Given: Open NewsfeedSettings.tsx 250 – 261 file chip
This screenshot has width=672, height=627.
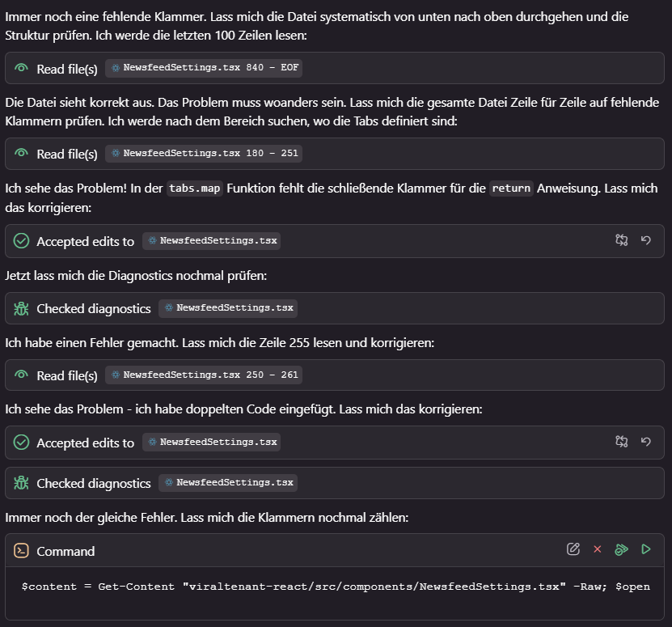Looking at the screenshot, I should pos(204,375).
